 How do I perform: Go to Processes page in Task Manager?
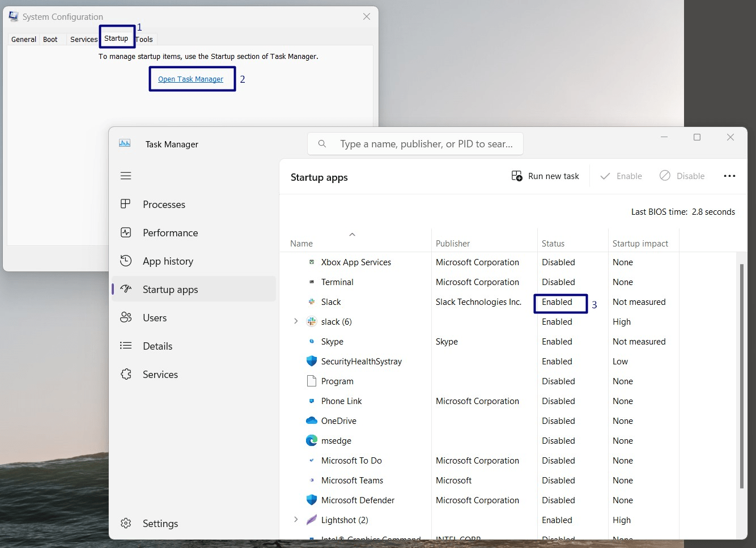[194, 205]
